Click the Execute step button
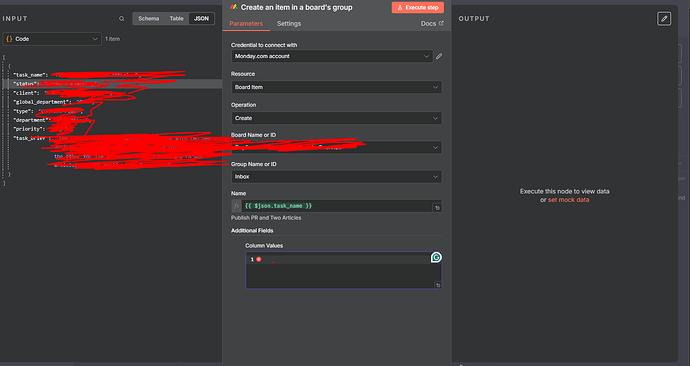Viewport: 690px width, 366px height. tap(418, 7)
